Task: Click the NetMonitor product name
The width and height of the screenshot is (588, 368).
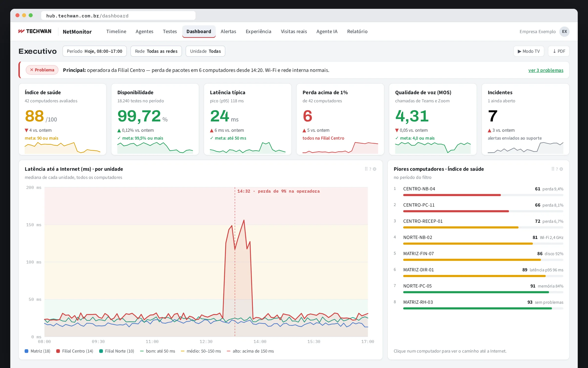Action: (x=77, y=32)
